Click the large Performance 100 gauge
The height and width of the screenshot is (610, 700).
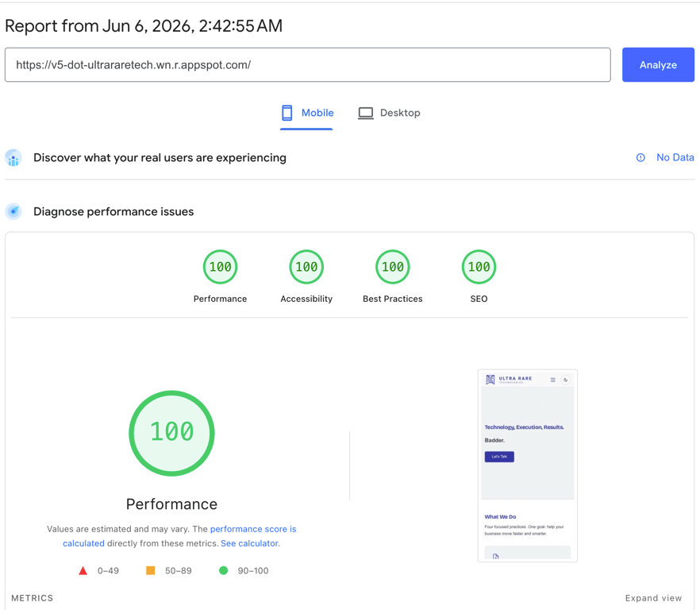coord(172,433)
